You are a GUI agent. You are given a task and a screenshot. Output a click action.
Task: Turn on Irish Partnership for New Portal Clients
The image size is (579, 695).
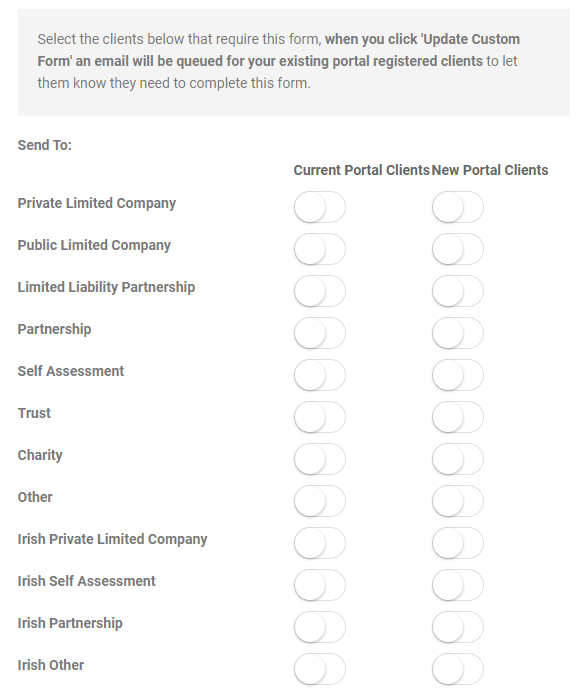(x=458, y=627)
